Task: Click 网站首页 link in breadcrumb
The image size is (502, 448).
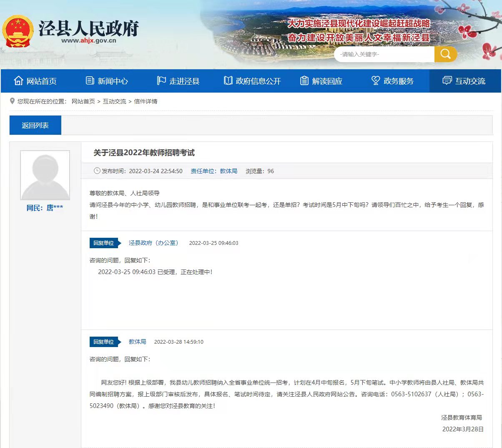Action: pos(83,101)
